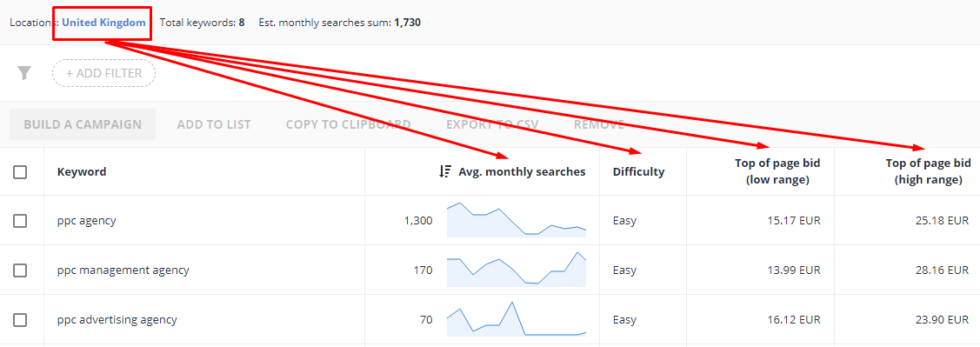980x347 pixels.
Task: Click the sort icon beside Avg. monthly searches
Action: pyautogui.click(x=445, y=171)
